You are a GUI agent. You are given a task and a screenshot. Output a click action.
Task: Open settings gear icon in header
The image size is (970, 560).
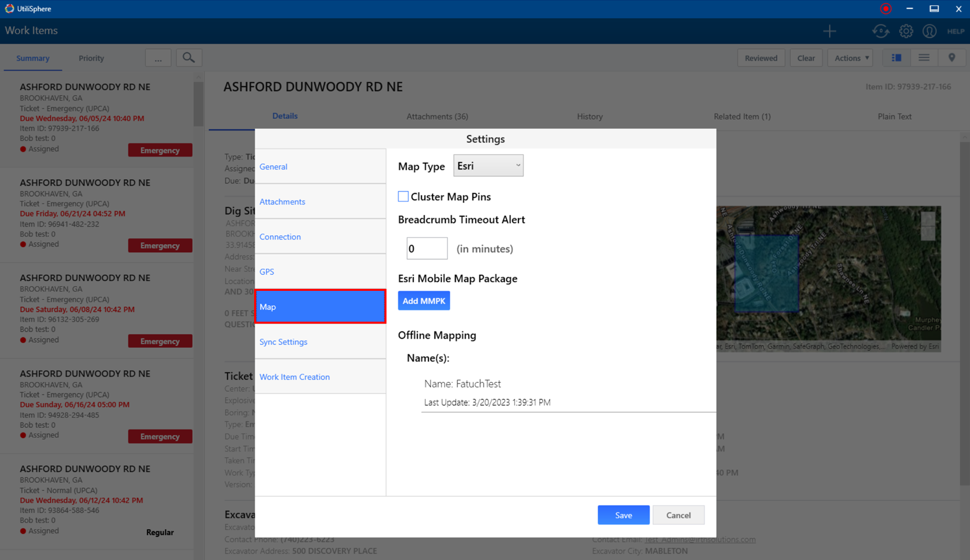(x=906, y=31)
